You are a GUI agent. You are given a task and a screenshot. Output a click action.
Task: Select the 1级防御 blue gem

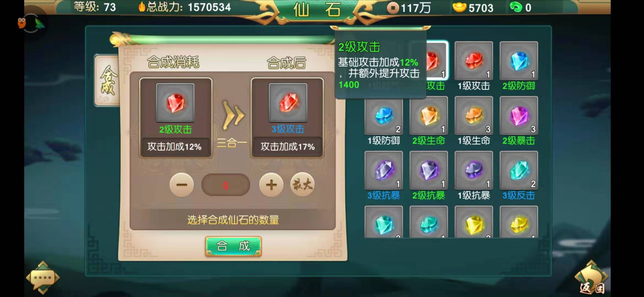coord(384,116)
